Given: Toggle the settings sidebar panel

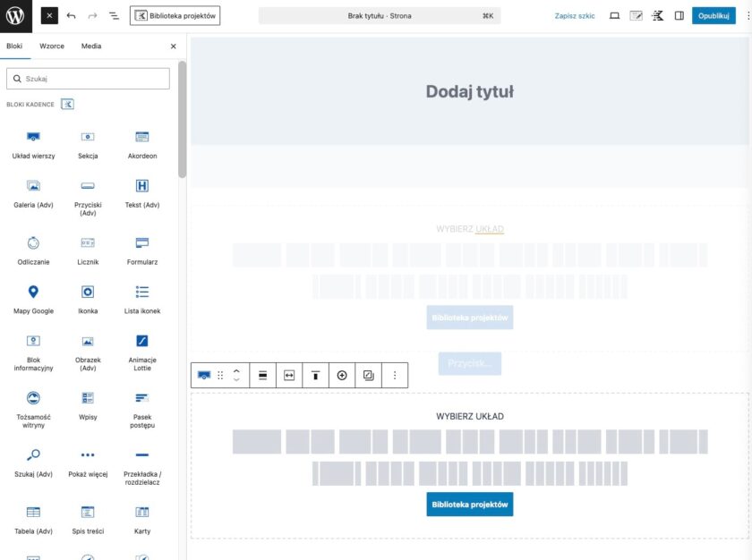Looking at the screenshot, I should pos(679,16).
